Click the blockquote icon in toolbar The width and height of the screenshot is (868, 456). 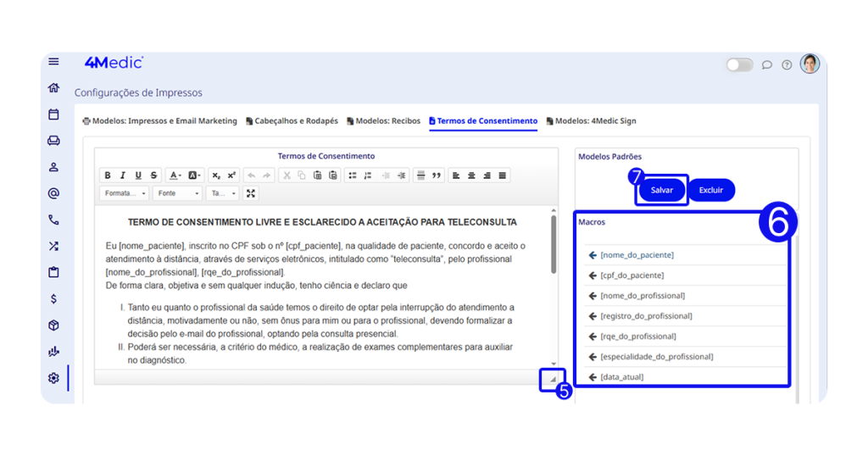tap(437, 175)
